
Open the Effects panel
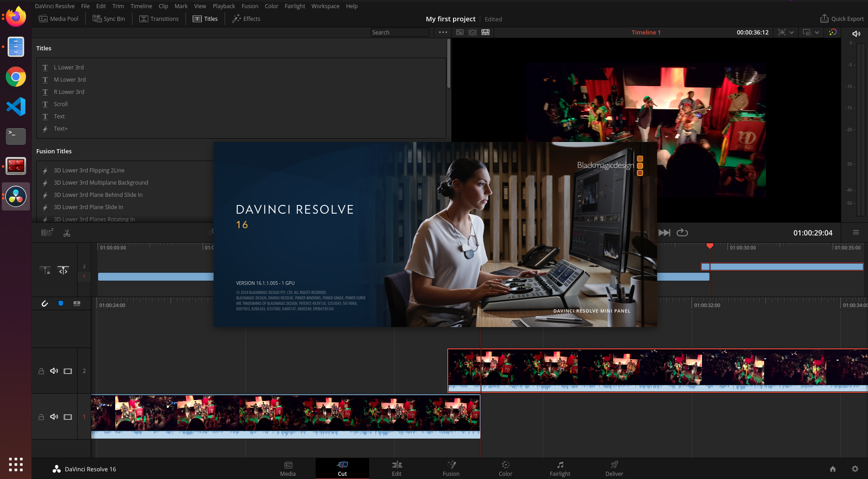(x=246, y=19)
